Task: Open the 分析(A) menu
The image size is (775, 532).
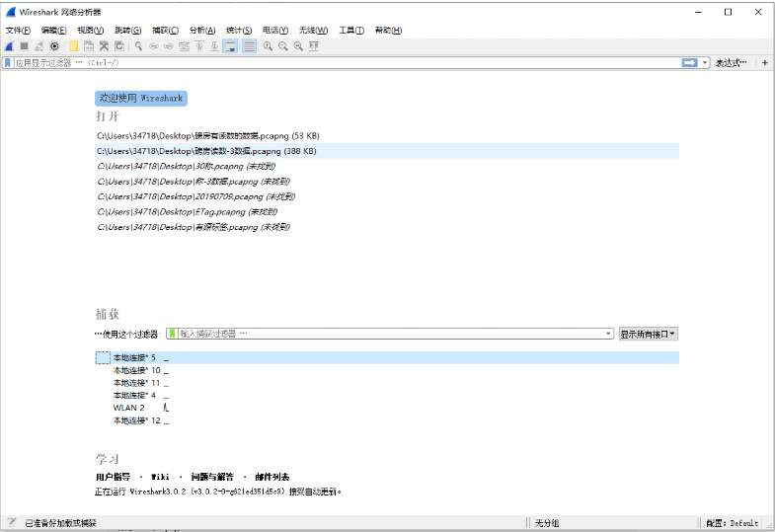Action: 202,31
